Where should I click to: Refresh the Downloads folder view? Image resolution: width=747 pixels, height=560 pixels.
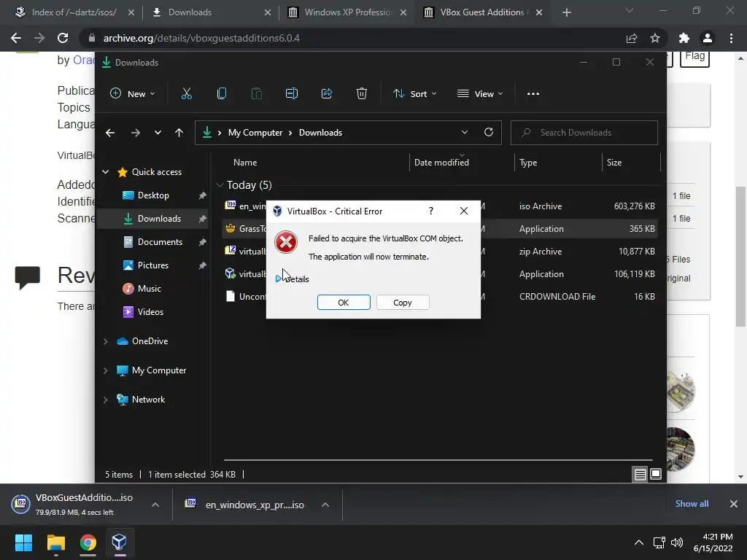click(x=489, y=133)
